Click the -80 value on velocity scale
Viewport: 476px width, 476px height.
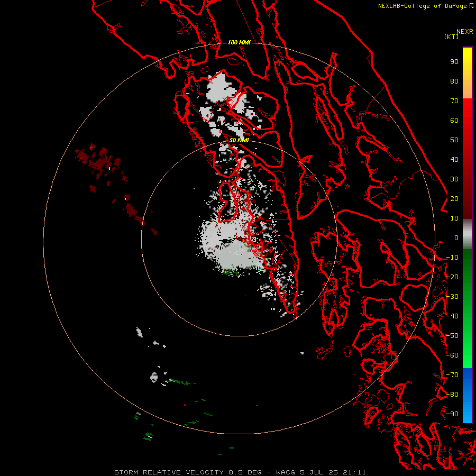[x=452, y=395]
